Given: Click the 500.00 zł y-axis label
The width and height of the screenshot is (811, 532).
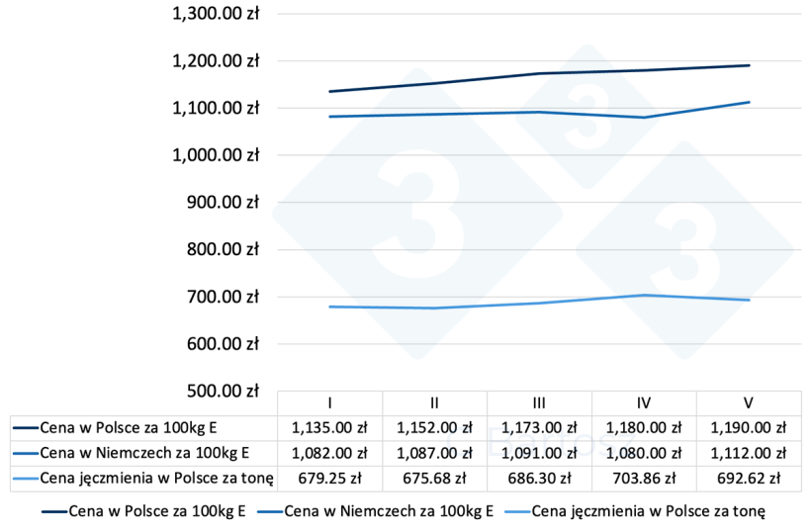Looking at the screenshot, I should tap(222, 391).
